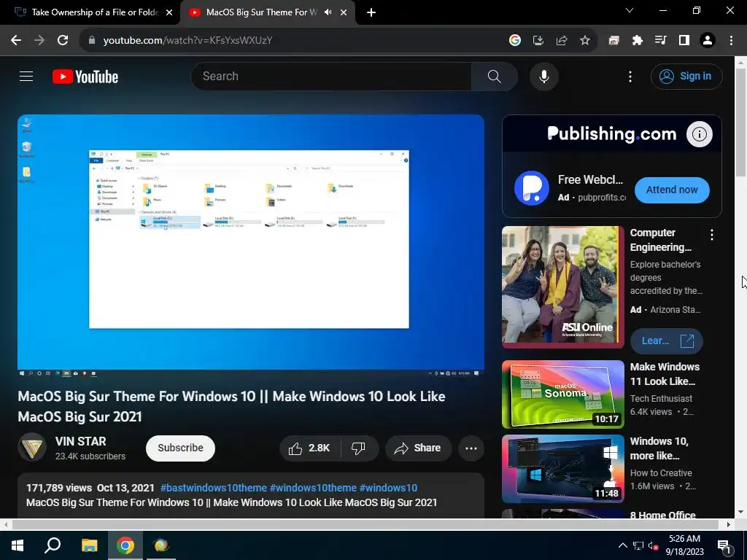Open the macOS Sonoma video thumbnail
747x560 pixels.
coord(562,394)
